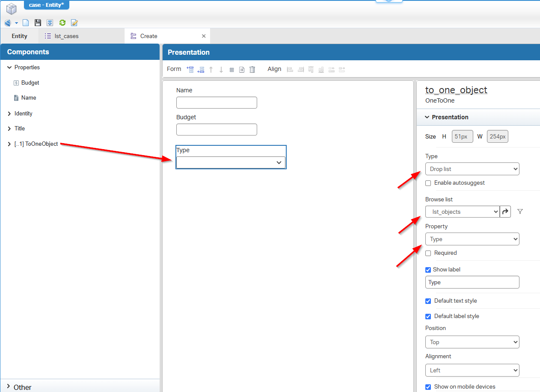Click the new blank document icon
Viewport: 540px width, 392px height.
tap(26, 23)
